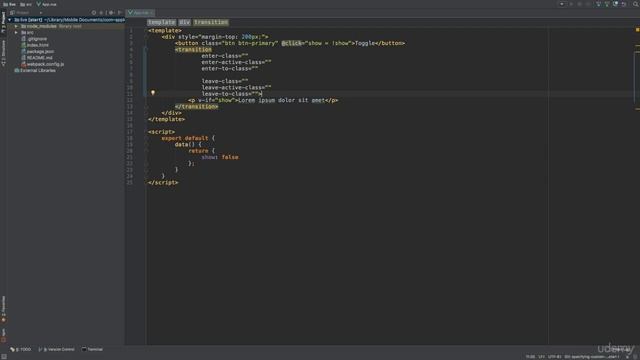The image size is (640, 360).
Task: Click the Git branch status bar entry
Action: click(x=592, y=357)
